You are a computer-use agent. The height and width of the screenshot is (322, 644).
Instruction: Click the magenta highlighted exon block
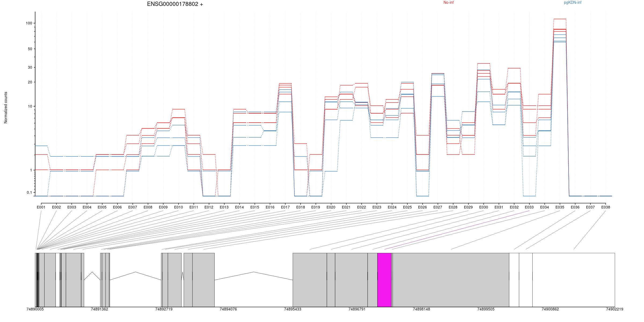pos(384,280)
